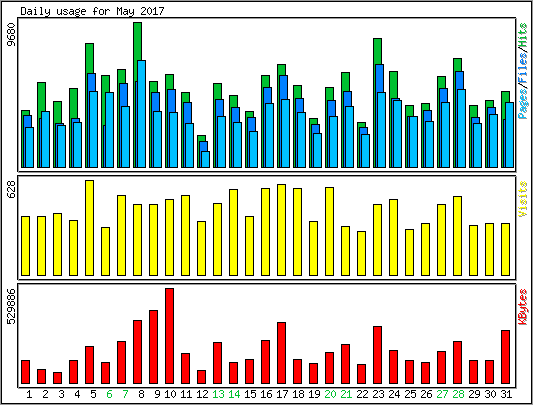Click green weekend day label 14

(234, 394)
